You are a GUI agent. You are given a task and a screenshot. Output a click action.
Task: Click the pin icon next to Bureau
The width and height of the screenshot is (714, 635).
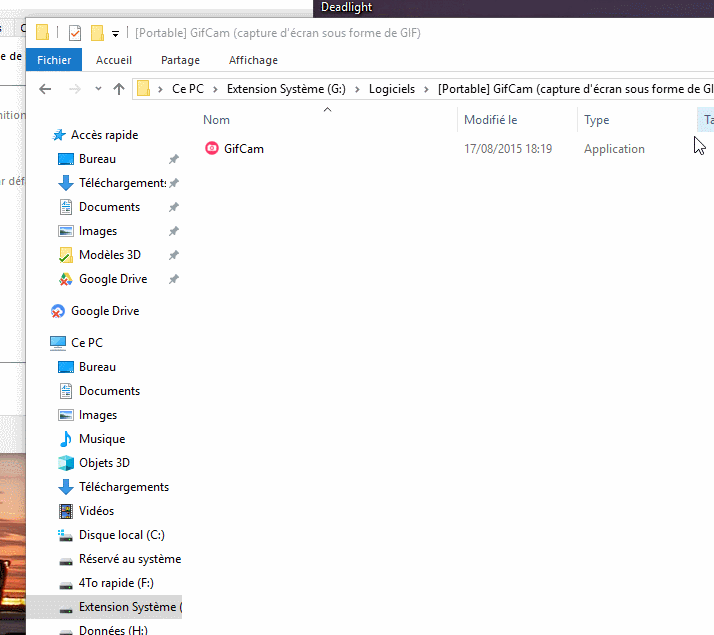click(x=173, y=159)
